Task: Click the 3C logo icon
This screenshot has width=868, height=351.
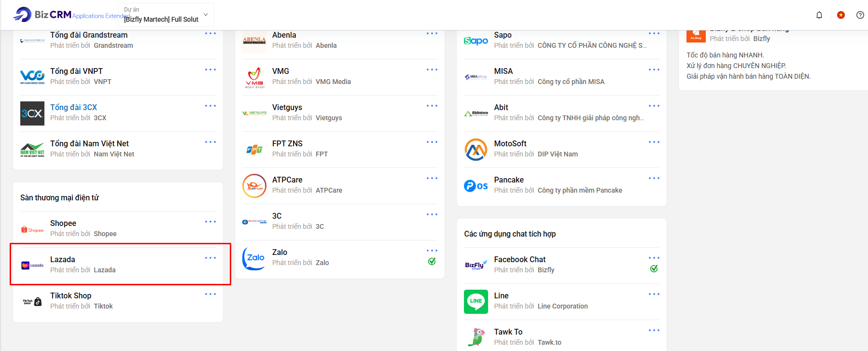Action: coord(254,222)
